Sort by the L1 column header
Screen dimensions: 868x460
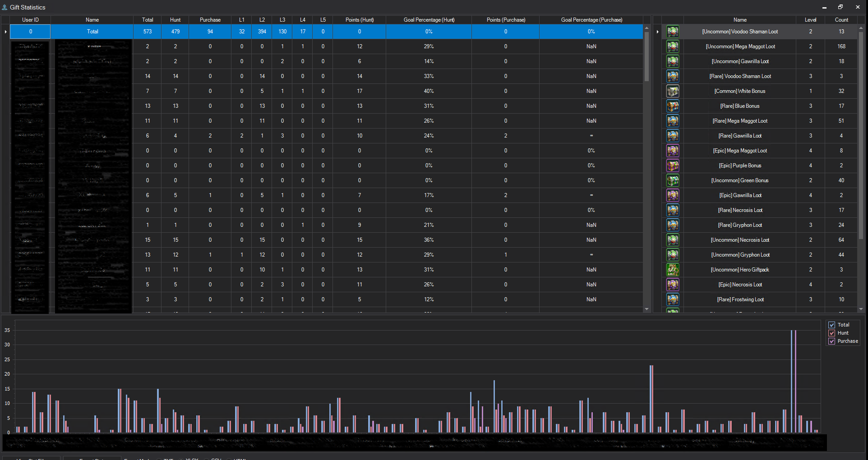pyautogui.click(x=242, y=20)
